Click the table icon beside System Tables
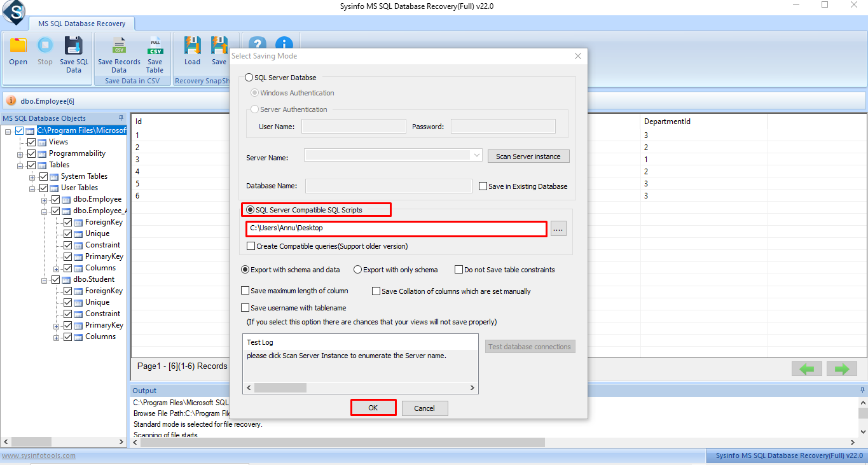This screenshot has height=465, width=868. tap(54, 177)
